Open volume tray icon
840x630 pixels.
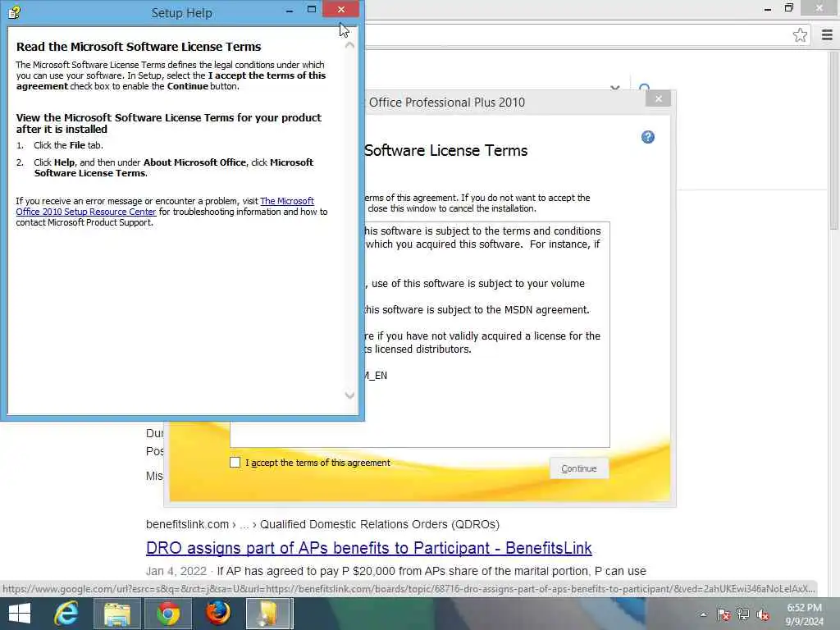click(x=763, y=614)
